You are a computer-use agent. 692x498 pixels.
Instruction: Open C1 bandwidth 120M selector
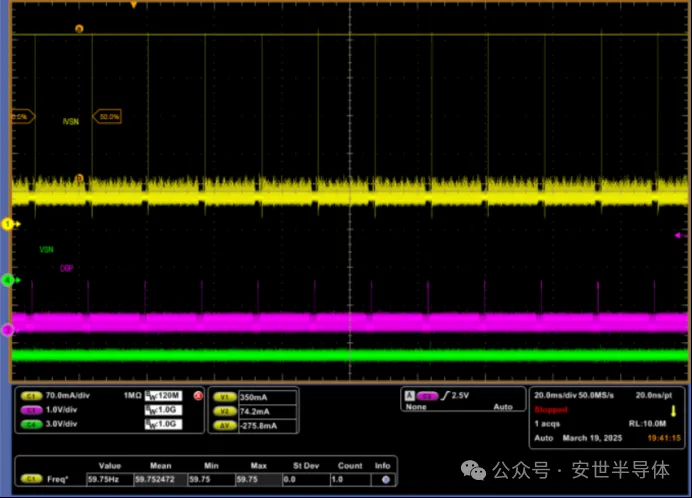(164, 396)
